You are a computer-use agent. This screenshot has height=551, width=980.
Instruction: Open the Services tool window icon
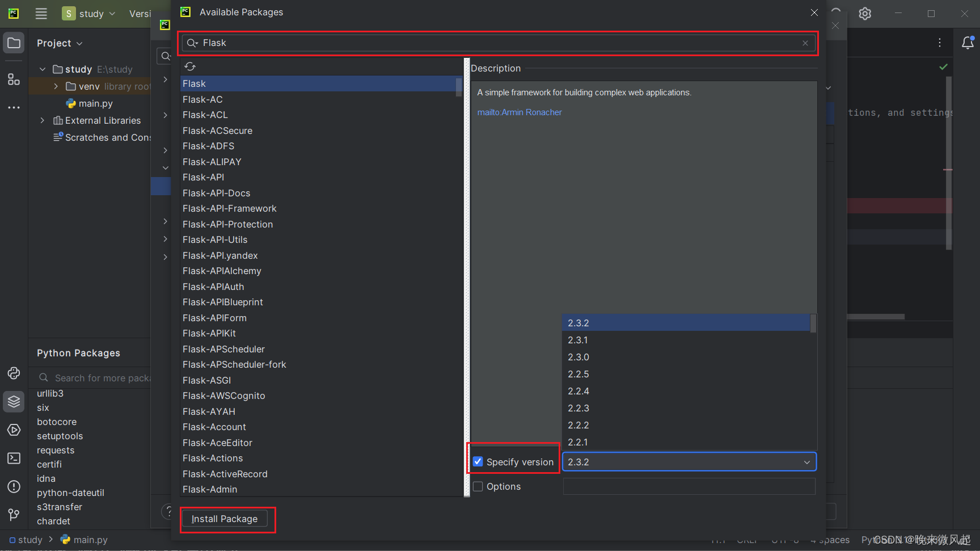[14, 430]
